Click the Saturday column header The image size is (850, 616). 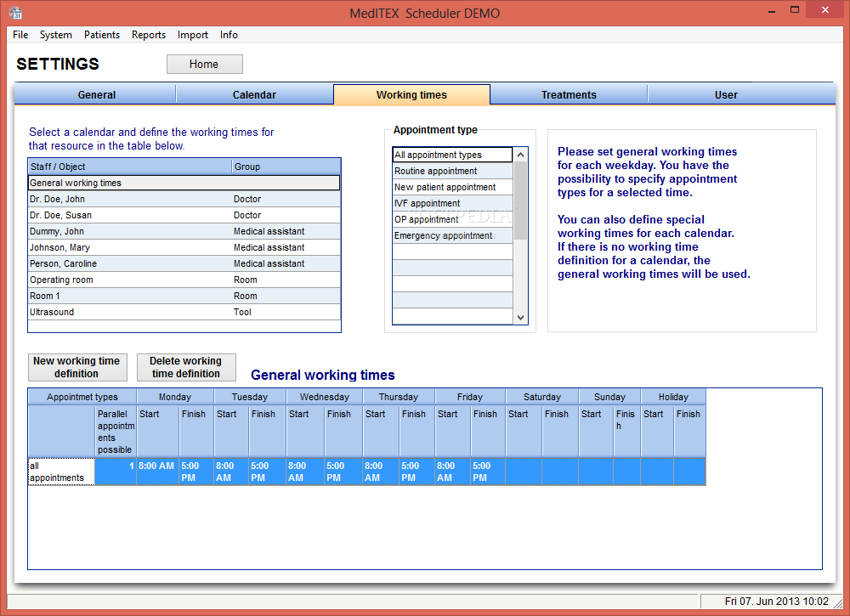[x=542, y=397]
